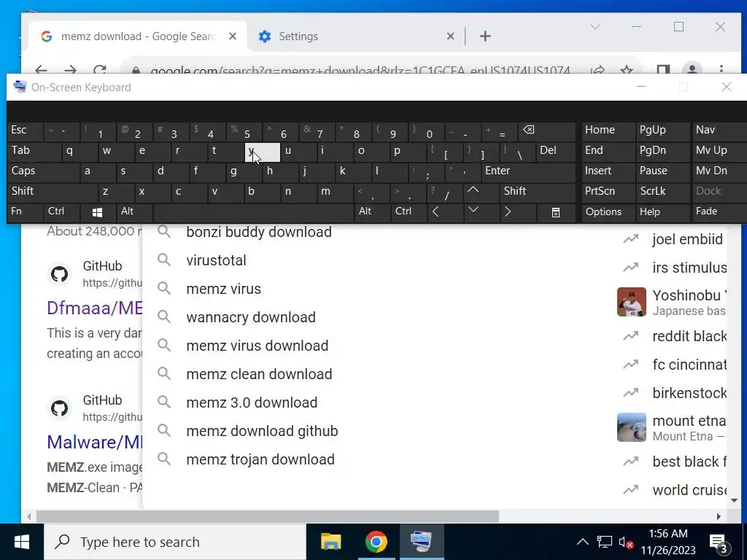The height and width of the screenshot is (560, 747).
Task: Show hidden system tray icons
Action: [582, 542]
